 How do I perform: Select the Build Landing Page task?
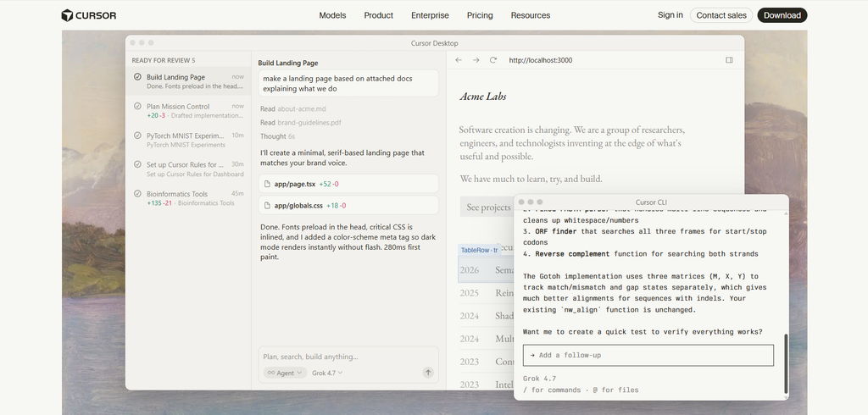point(188,81)
